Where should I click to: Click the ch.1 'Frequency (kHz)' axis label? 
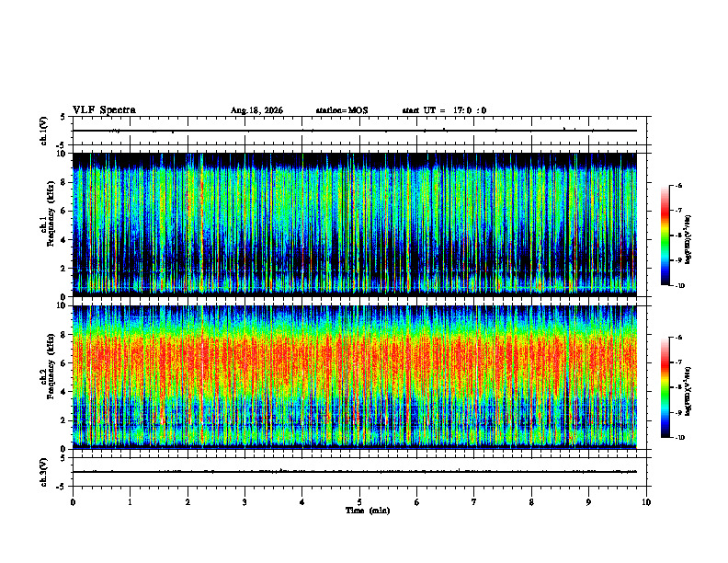(x=51, y=213)
